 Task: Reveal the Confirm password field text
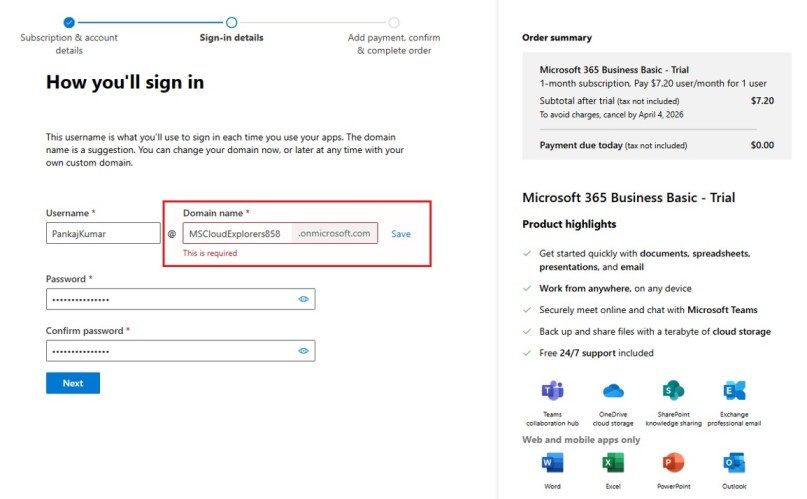(x=303, y=351)
